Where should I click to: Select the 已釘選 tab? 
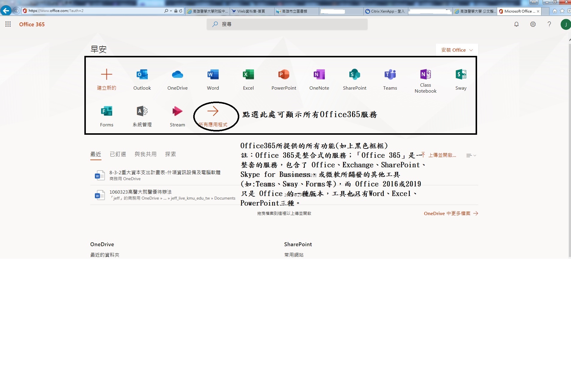tap(118, 154)
